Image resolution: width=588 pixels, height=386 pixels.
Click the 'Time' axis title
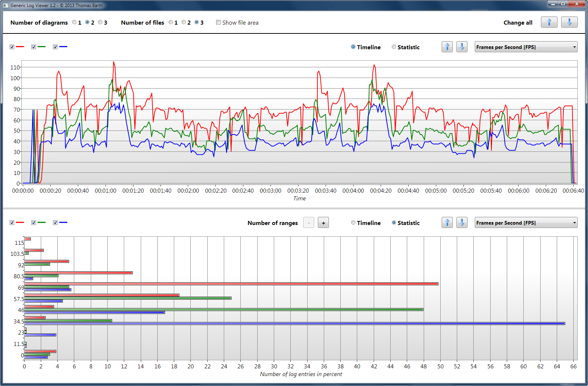300,198
